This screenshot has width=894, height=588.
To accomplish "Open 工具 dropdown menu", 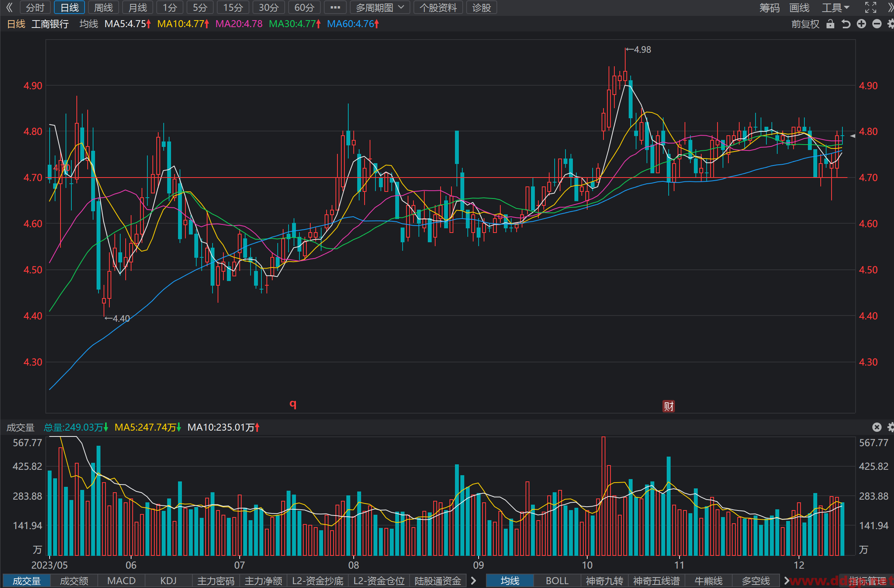I will (x=836, y=7).
